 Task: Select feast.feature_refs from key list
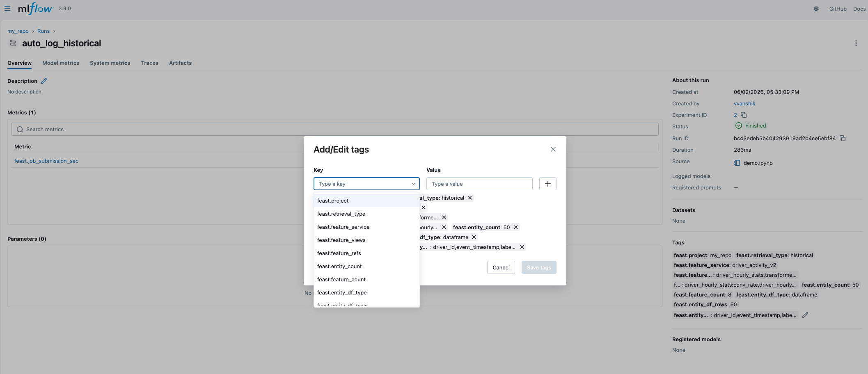pos(366,253)
